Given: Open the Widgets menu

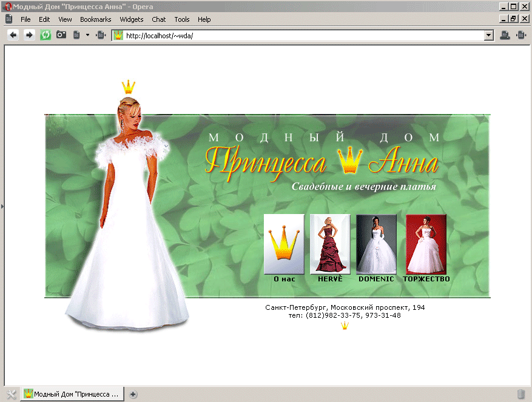Looking at the screenshot, I should tap(132, 19).
